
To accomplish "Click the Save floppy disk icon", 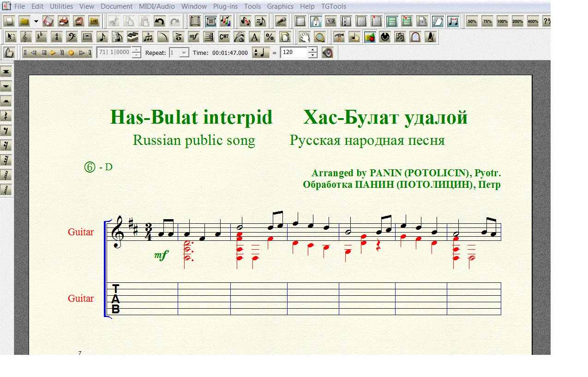I will pyautogui.click(x=49, y=21).
